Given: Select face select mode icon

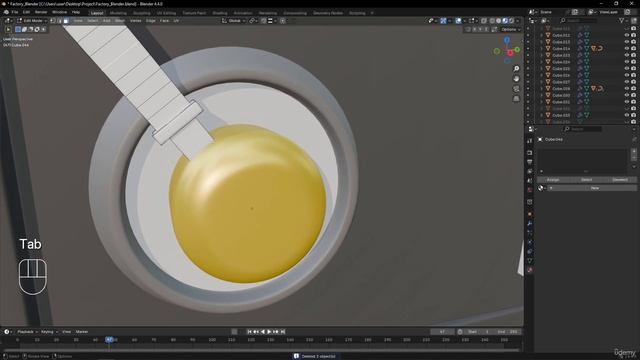Looking at the screenshot, I should click(x=66, y=20).
